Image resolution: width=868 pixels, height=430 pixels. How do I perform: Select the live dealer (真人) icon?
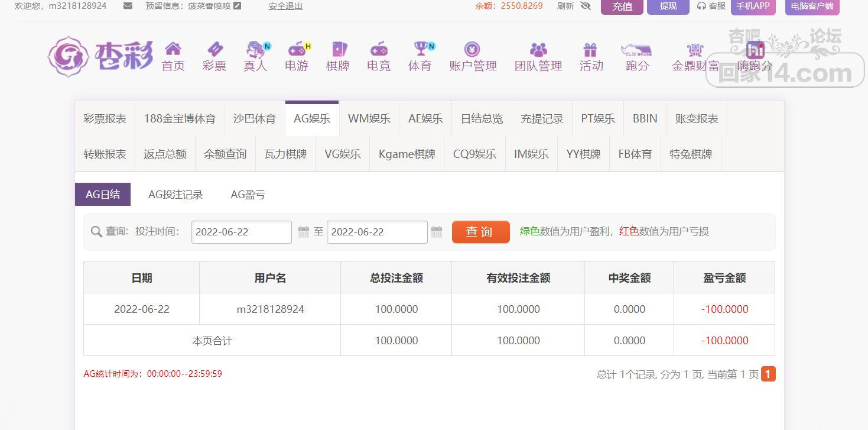[255, 49]
